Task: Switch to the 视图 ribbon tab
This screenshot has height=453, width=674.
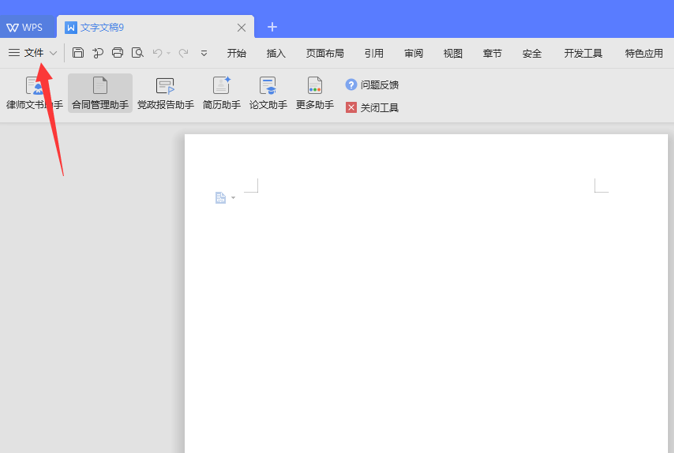Action: [453, 53]
